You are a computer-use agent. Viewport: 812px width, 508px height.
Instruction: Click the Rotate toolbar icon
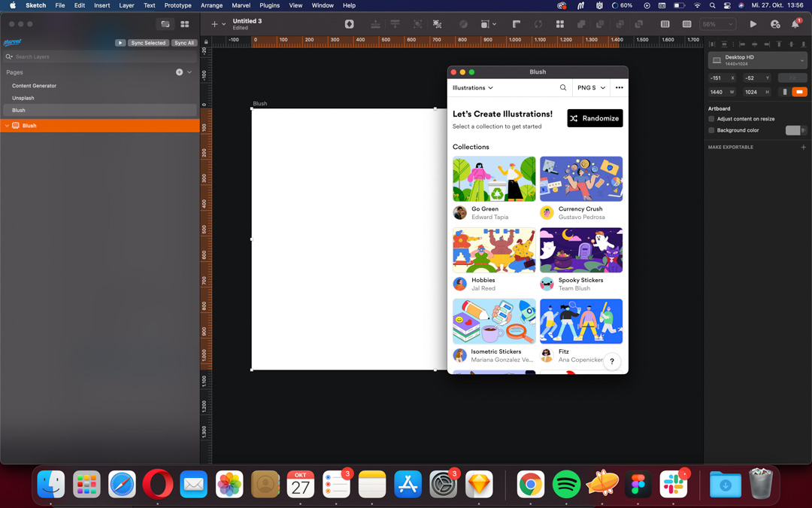538,24
